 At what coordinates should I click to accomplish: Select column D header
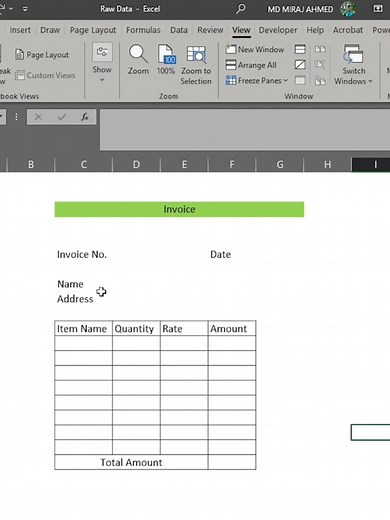(x=136, y=164)
